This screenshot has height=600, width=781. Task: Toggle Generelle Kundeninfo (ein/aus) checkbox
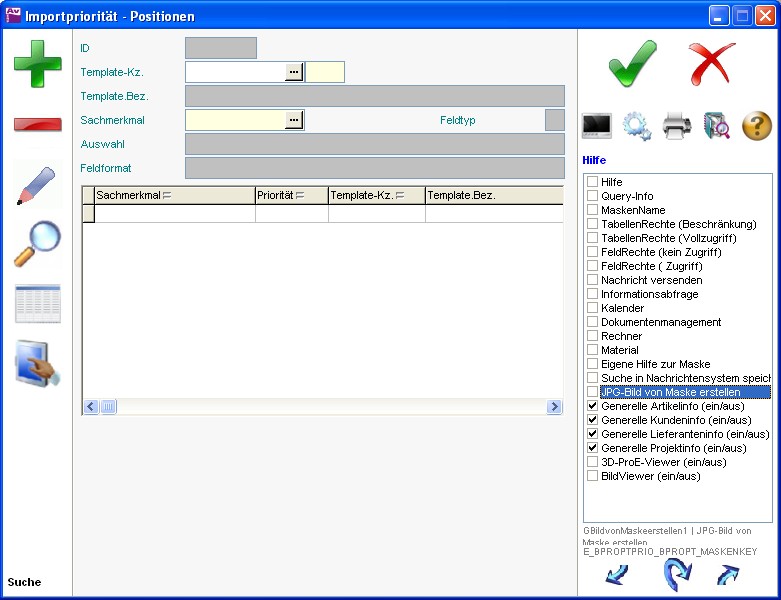point(593,421)
